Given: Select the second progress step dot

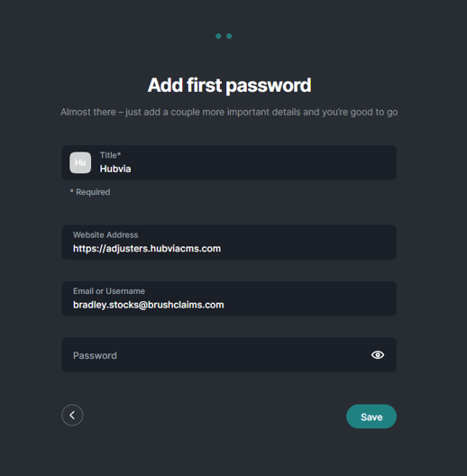Looking at the screenshot, I should (x=229, y=36).
